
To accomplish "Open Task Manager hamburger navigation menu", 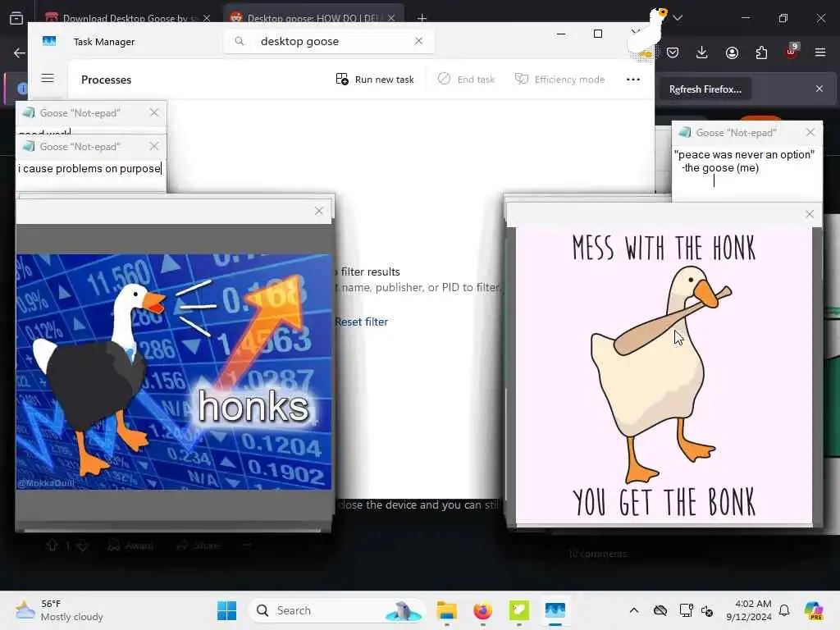I will [x=48, y=79].
